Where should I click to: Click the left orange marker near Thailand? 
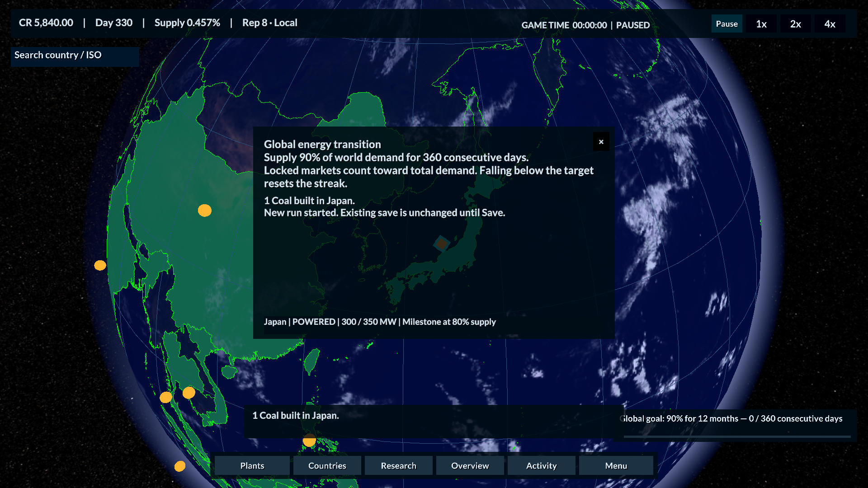pos(166,397)
